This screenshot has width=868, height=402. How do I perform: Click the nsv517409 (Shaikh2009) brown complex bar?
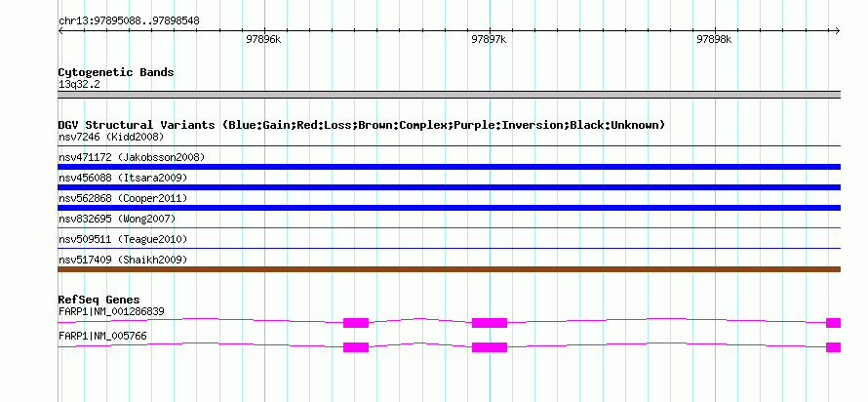pyautogui.click(x=449, y=269)
